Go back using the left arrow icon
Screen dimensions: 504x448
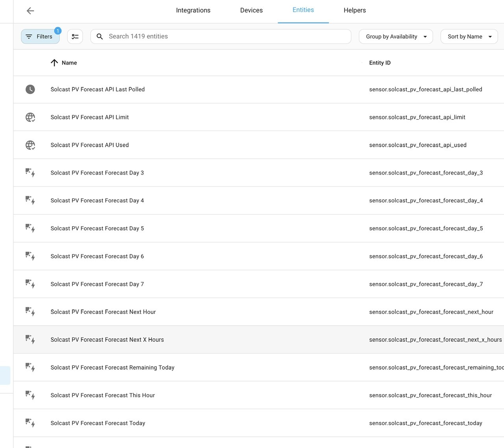click(30, 11)
